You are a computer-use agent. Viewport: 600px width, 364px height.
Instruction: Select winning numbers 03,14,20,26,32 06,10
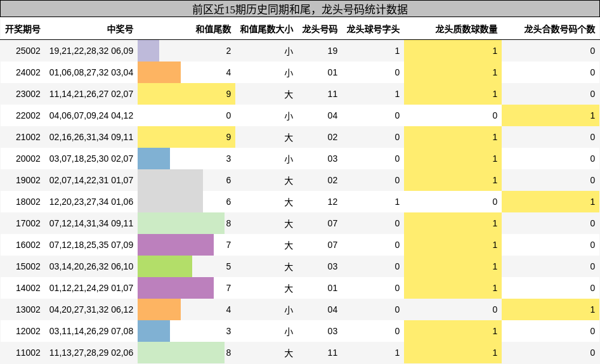coord(91,266)
